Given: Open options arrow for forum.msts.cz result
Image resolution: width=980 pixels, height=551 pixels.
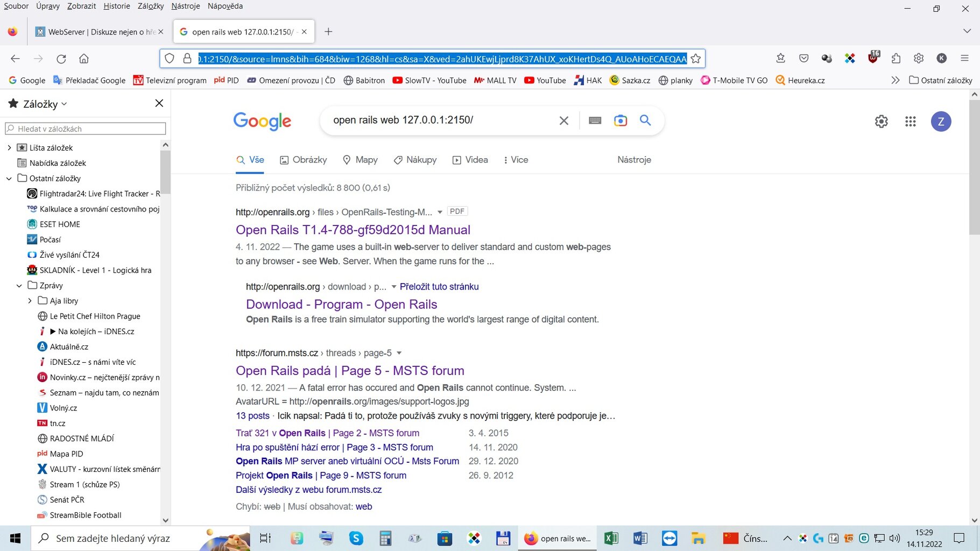Looking at the screenshot, I should (x=399, y=353).
